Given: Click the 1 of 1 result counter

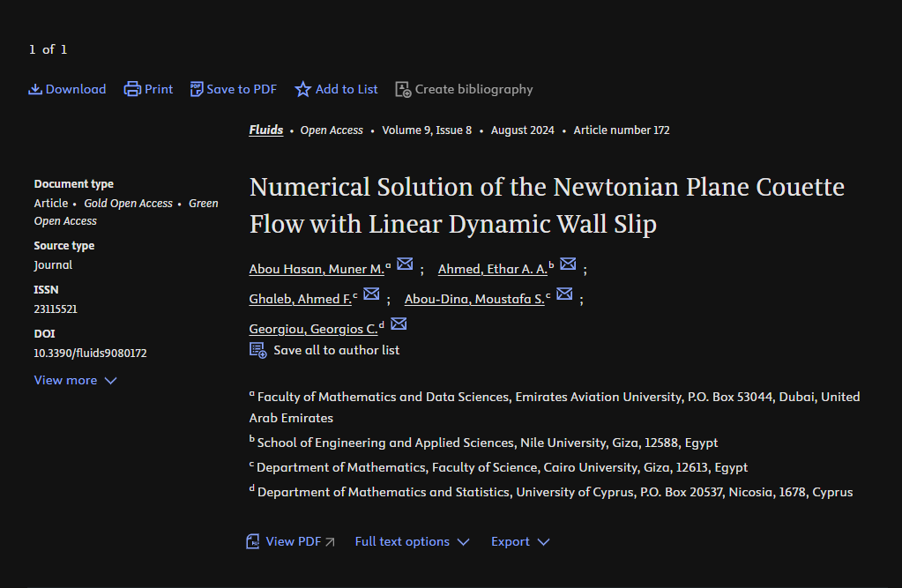Looking at the screenshot, I should 48,49.
